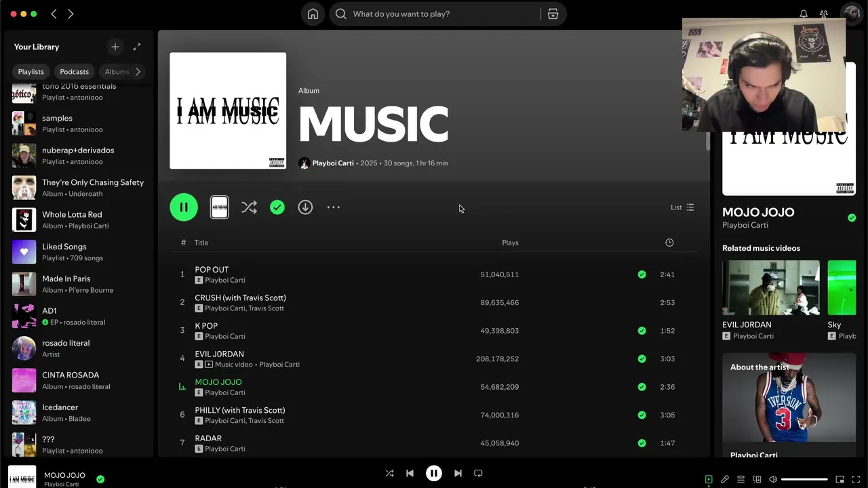Show more library filters with chevron

[138, 72]
